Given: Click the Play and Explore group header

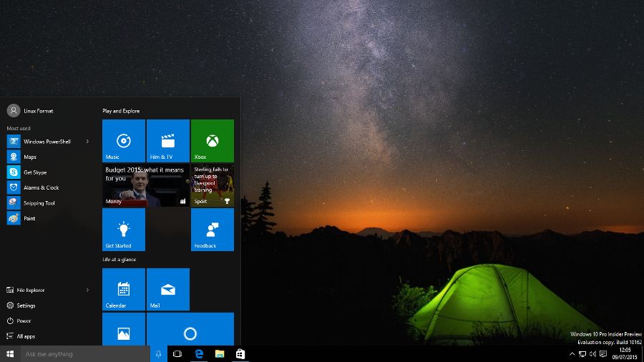Looking at the screenshot, I should (121, 111).
